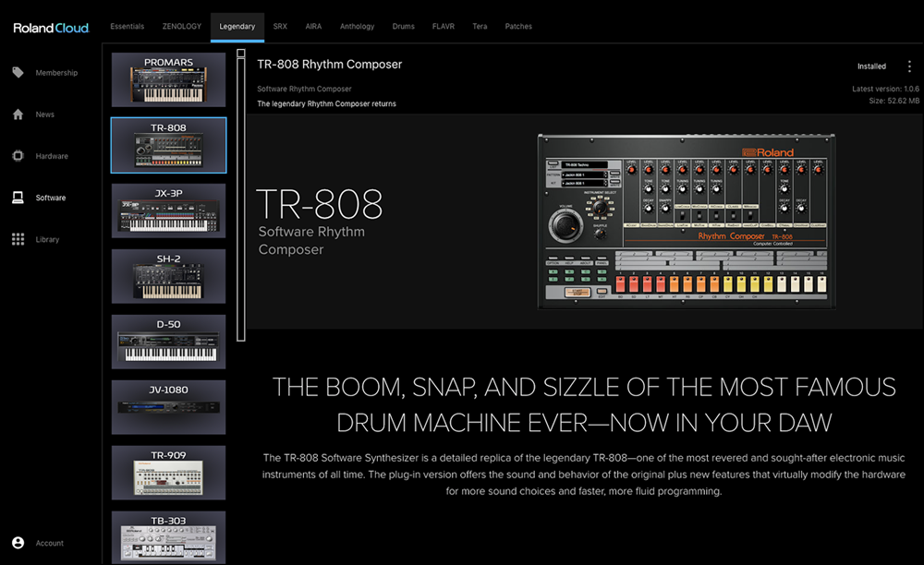The height and width of the screenshot is (565, 924).
Task: Open the SRX tab
Action: (x=280, y=27)
